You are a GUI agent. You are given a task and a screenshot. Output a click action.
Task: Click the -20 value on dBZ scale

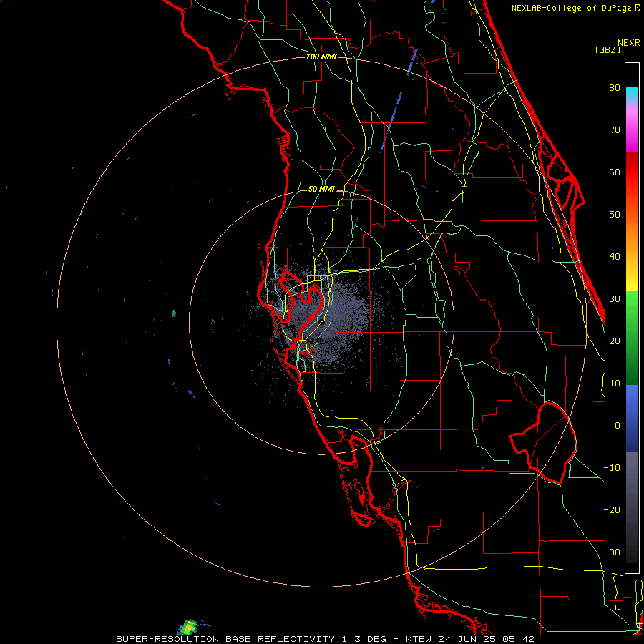coord(612,509)
